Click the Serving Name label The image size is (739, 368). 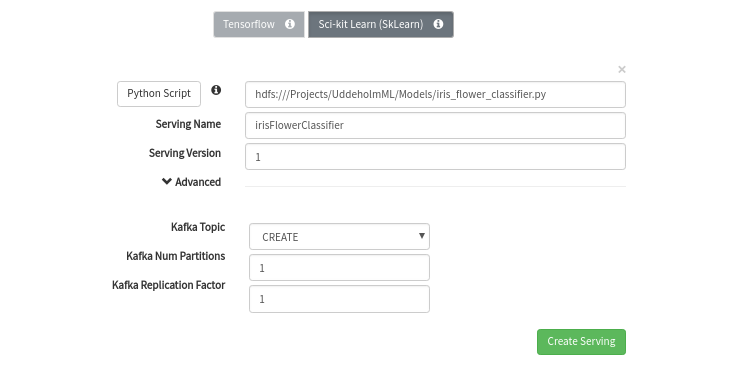188,124
